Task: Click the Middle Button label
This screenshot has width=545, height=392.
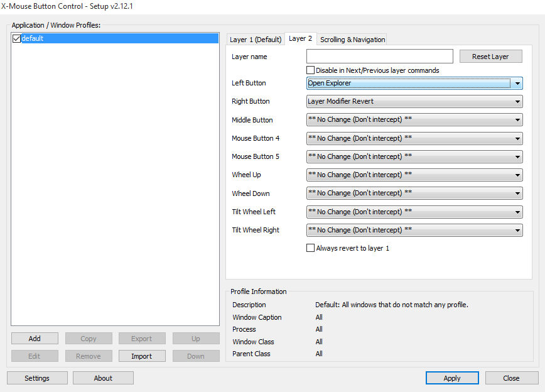Action: (252, 120)
